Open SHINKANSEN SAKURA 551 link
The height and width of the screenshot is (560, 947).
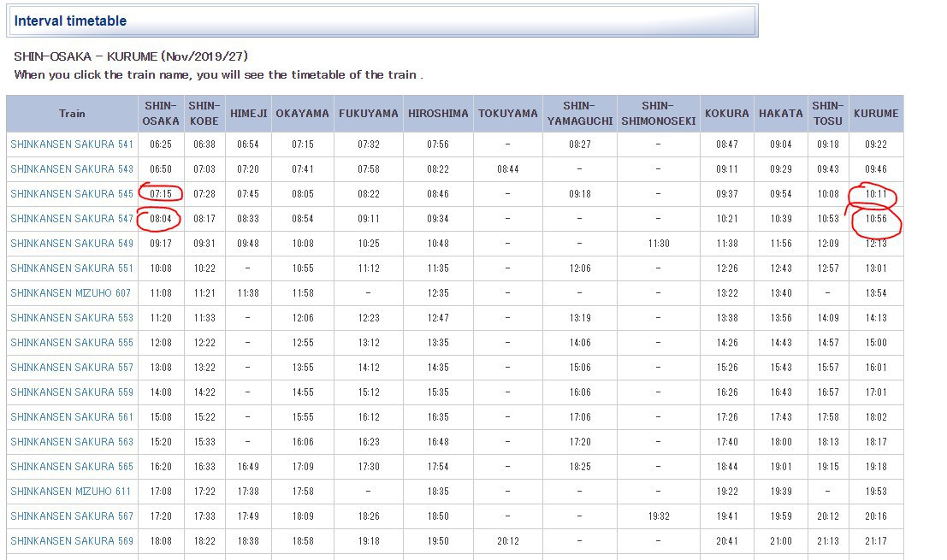72,268
